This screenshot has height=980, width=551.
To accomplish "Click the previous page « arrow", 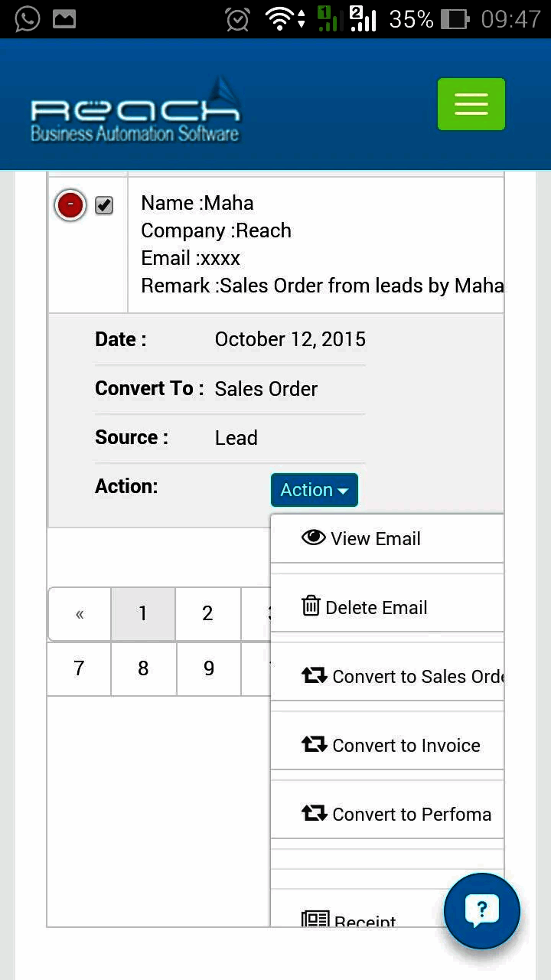I will [80, 613].
